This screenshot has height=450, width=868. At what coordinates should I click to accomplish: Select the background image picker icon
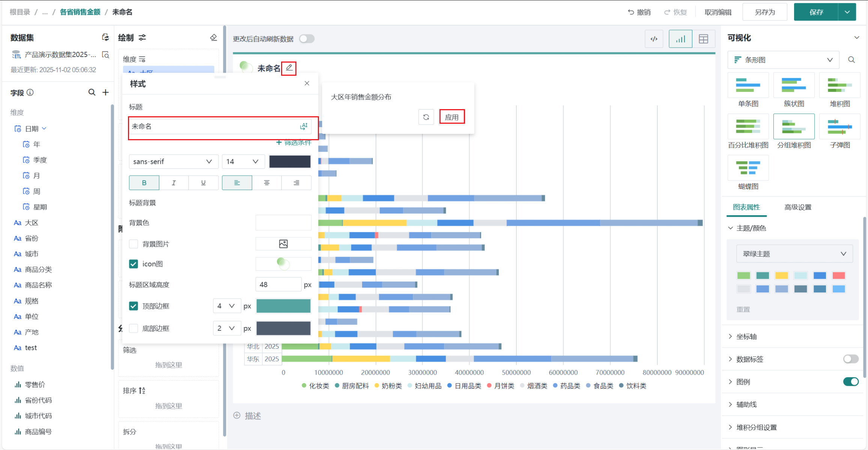[283, 244]
